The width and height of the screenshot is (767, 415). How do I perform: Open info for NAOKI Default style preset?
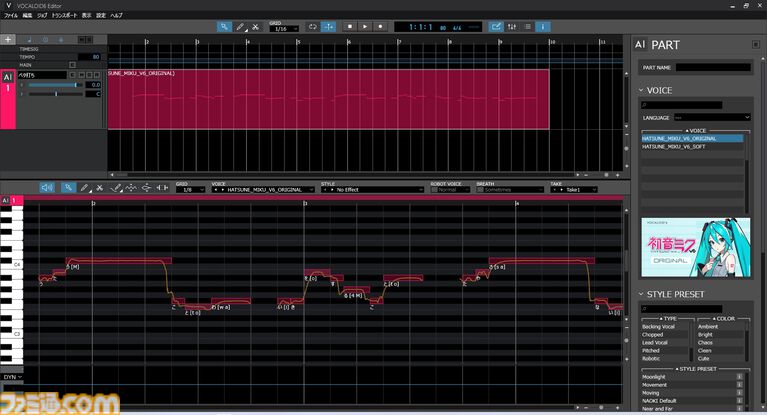739,401
